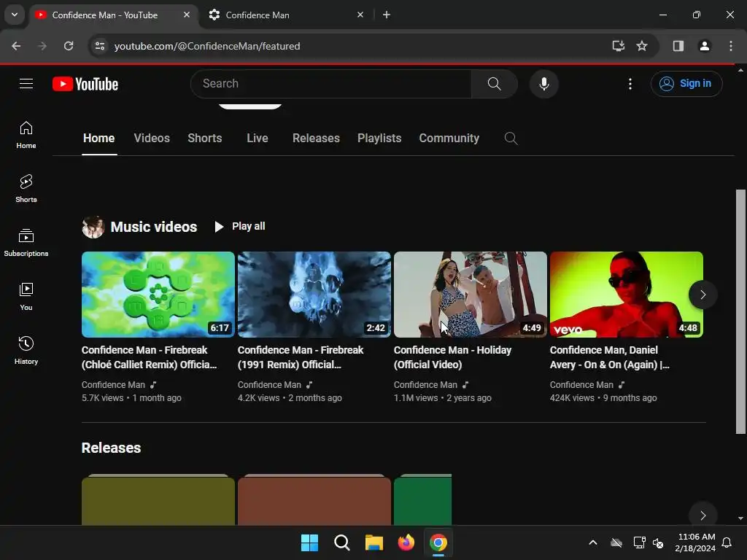Viewport: 747px width, 560px height.
Task: Open YouTube settings three-dot menu
Action: [630, 84]
